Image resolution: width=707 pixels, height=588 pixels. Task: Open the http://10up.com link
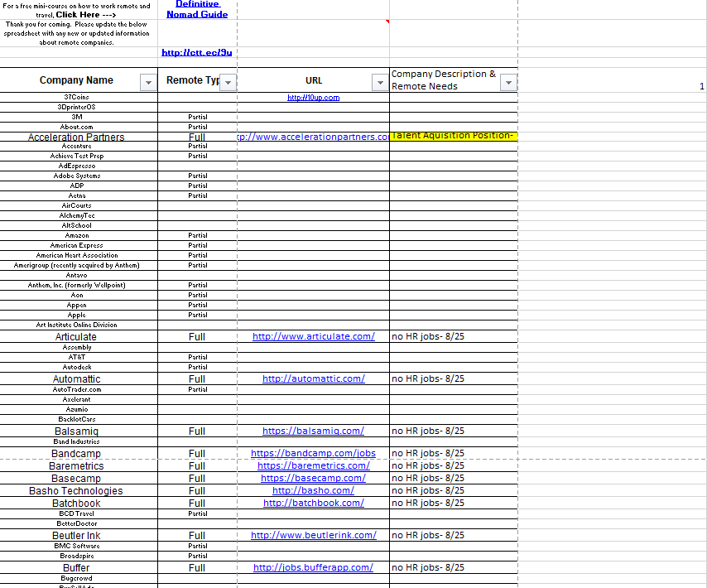314,98
